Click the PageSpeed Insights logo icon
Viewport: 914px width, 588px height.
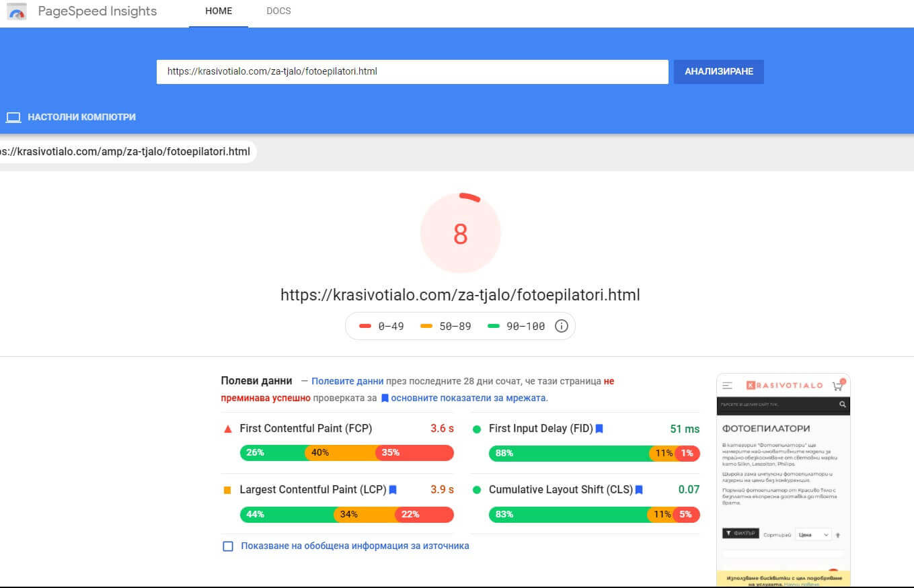16,11
